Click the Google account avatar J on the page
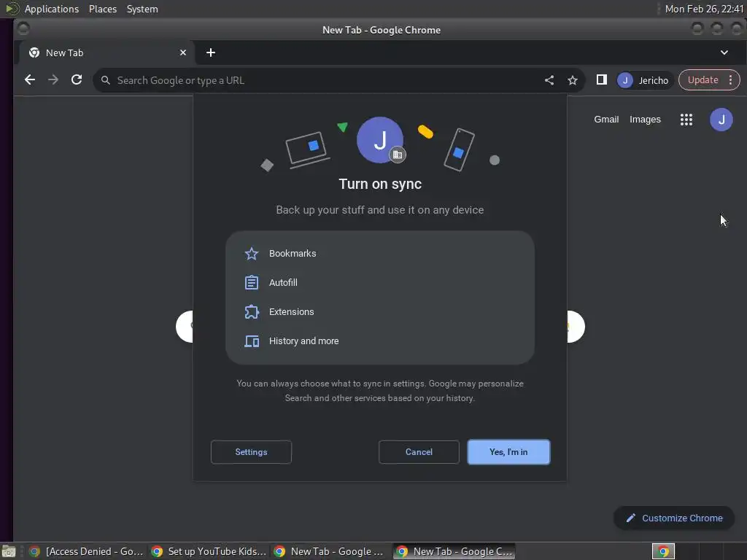Screen dimensions: 747x560 pyautogui.click(x=721, y=120)
